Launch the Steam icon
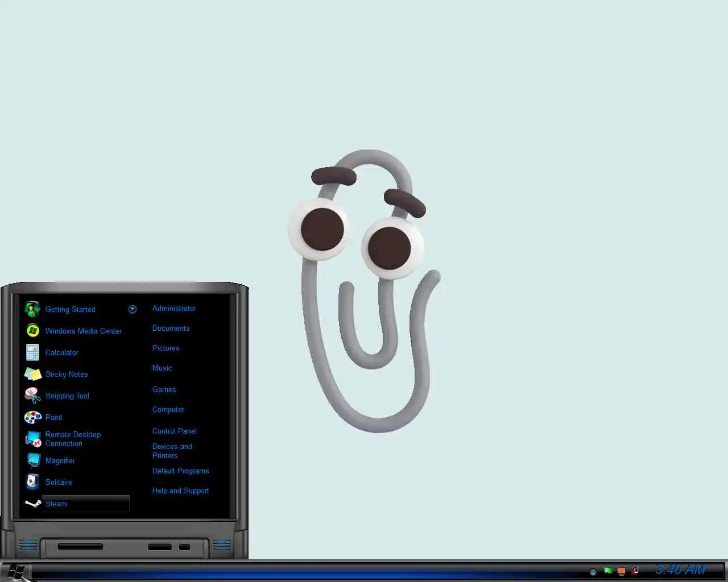 coord(32,504)
